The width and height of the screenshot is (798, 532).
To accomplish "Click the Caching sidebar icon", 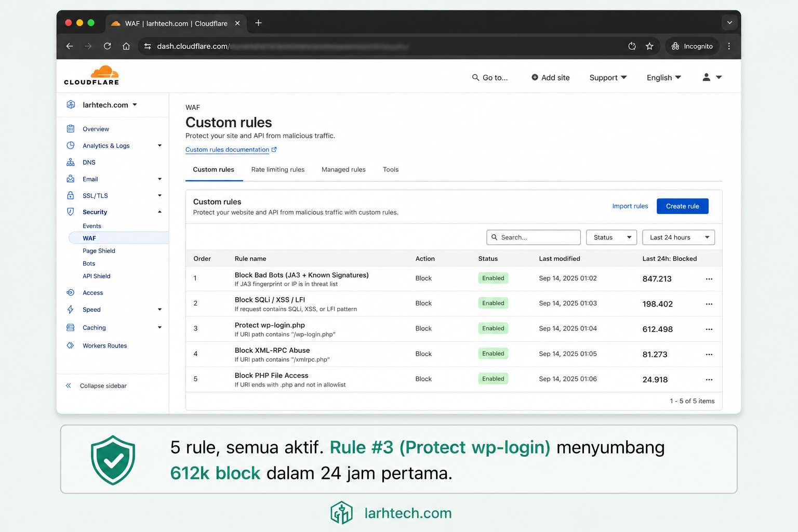I will coord(71,327).
